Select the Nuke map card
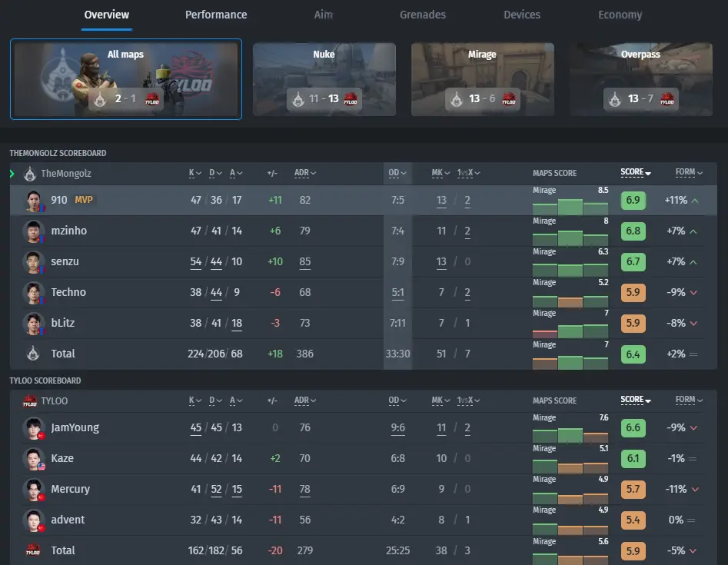The height and width of the screenshot is (565, 728). (x=324, y=79)
